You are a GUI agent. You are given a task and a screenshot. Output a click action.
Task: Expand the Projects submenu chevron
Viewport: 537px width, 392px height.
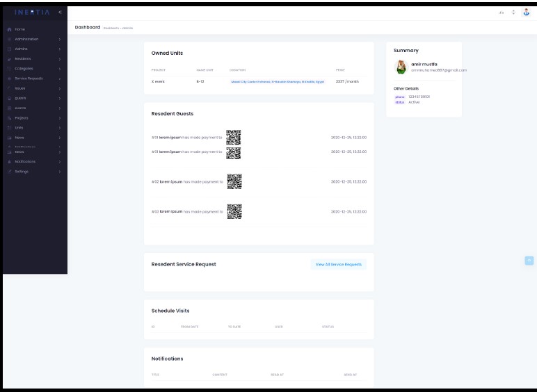[x=60, y=118]
